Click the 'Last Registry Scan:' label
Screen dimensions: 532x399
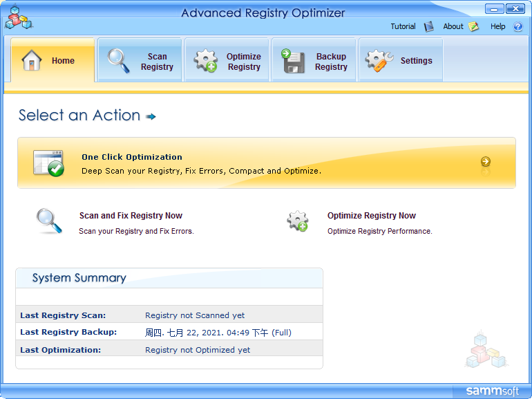[63, 315]
